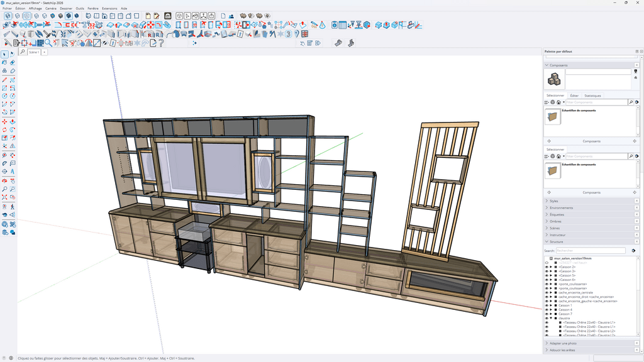This screenshot has height=362, width=644.
Task: Click the Échantillon de composants thumbnail
Action: coord(552,116)
